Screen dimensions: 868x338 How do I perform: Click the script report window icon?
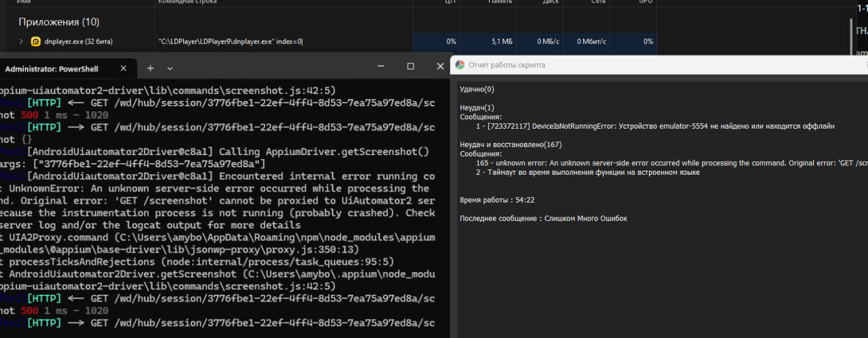(x=460, y=65)
